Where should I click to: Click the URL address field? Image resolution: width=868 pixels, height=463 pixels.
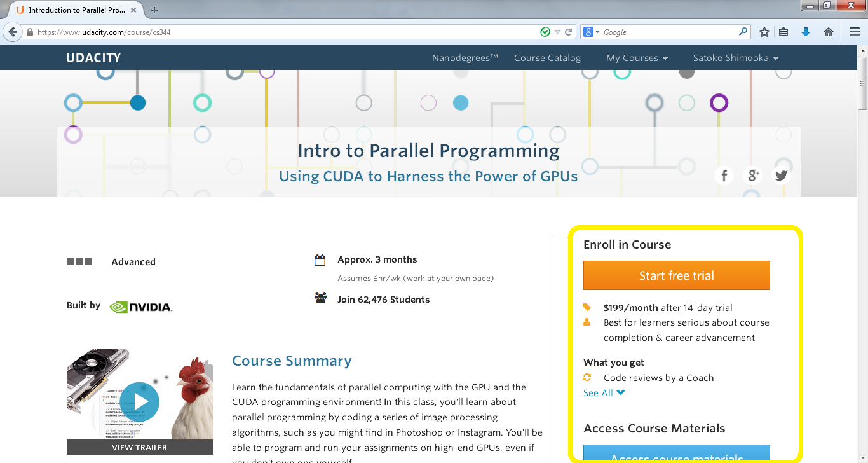(x=286, y=32)
